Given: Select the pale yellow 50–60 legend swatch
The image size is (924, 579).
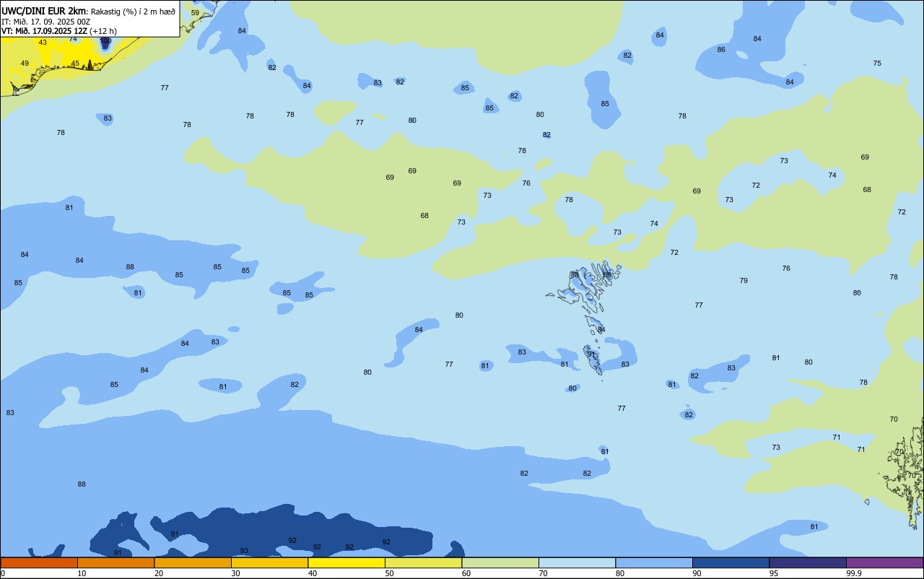Looking at the screenshot, I should point(423,562).
